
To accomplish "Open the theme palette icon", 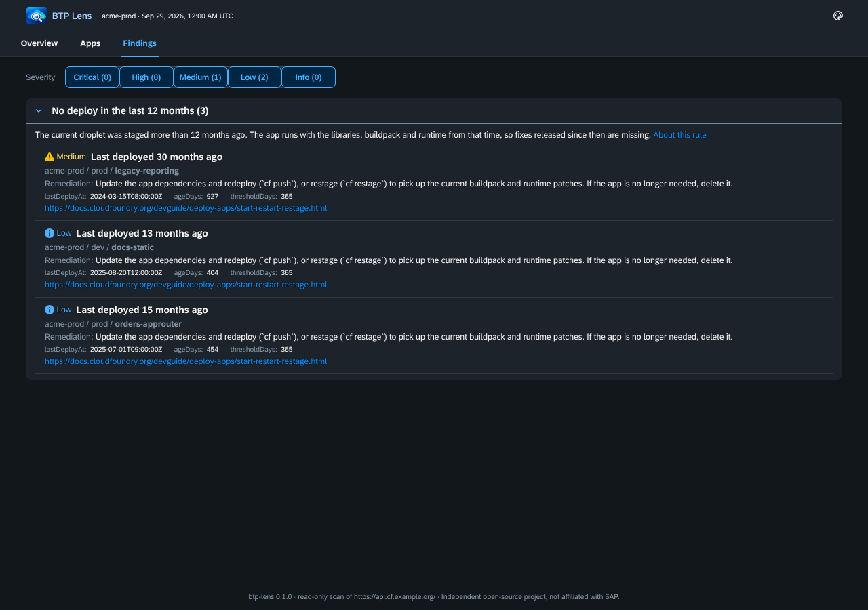I will [x=837, y=16].
